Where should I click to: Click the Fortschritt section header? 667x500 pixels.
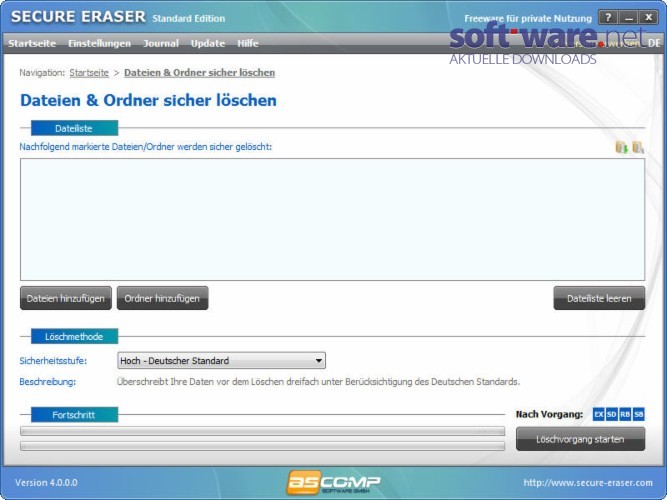point(74,415)
